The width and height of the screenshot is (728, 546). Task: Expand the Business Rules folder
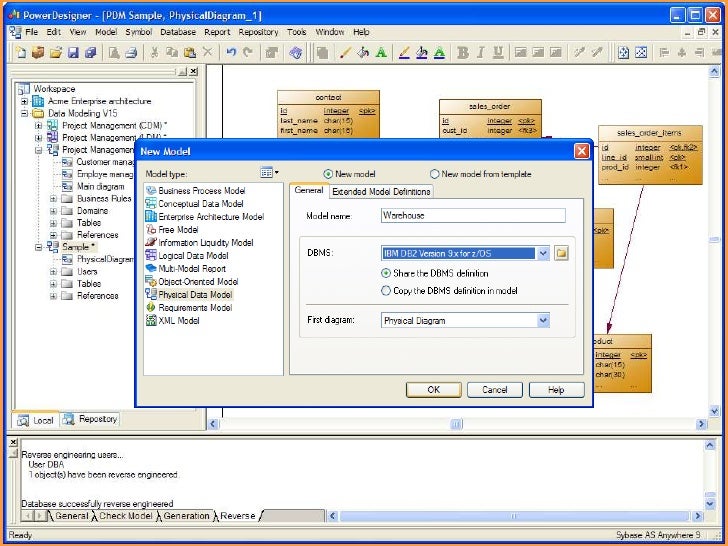[53, 198]
